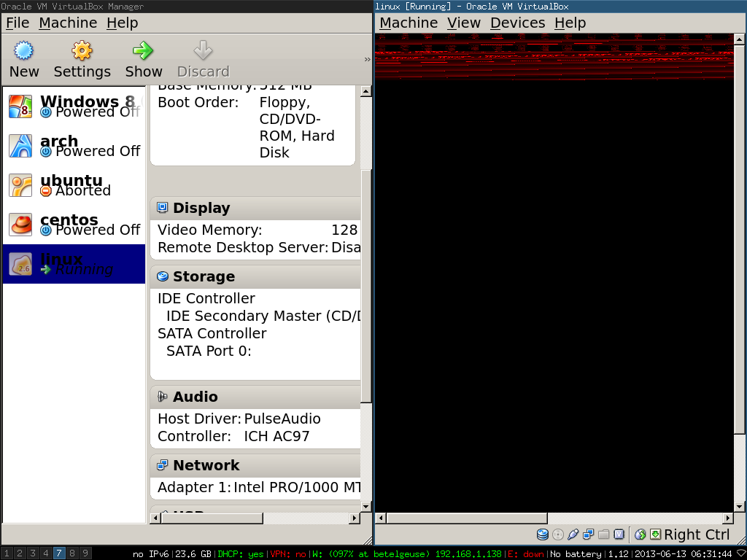Click the Right Ctrl host key label

pyautogui.click(x=697, y=534)
